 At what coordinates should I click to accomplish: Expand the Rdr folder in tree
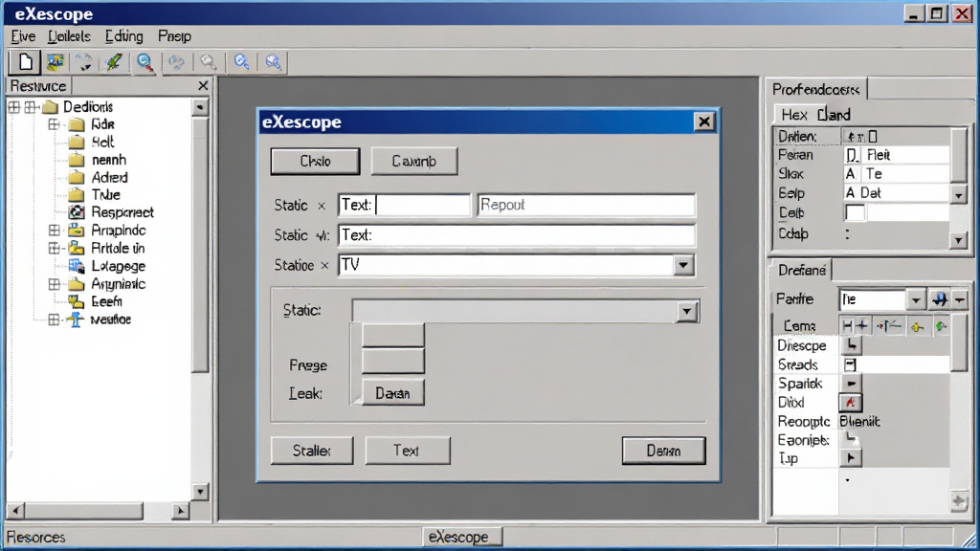55,124
